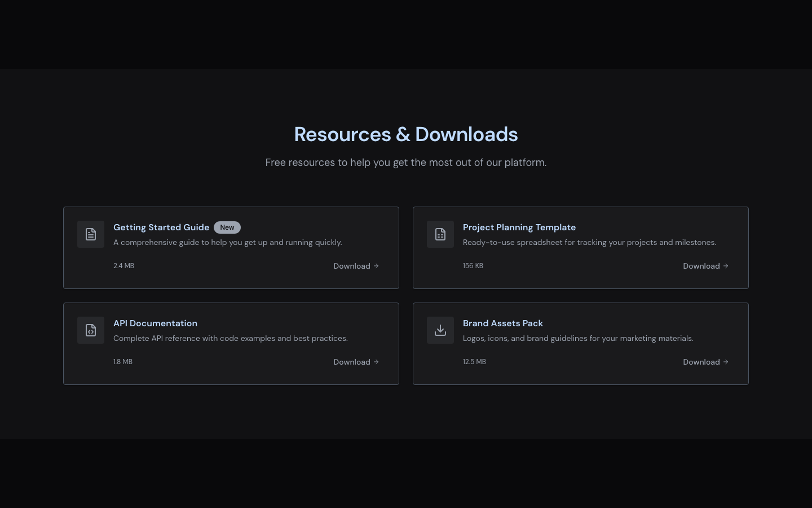This screenshot has width=812, height=508.
Task: Download the Brand Assets Pack
Action: [705, 362]
